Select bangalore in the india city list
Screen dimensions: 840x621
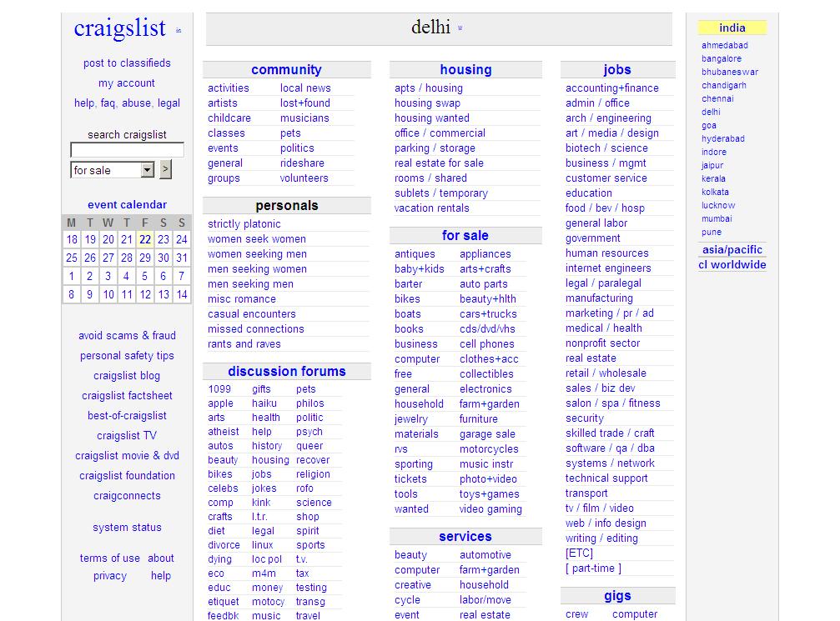tap(721, 58)
